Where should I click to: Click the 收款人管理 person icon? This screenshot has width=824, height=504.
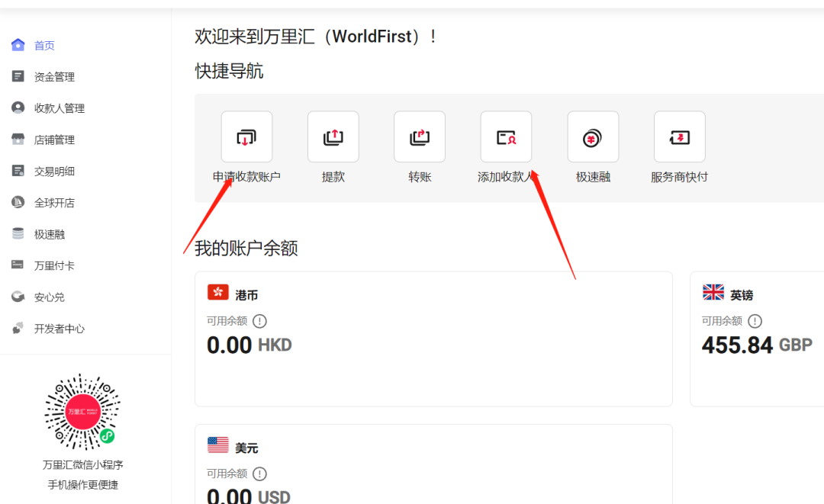tap(18, 108)
